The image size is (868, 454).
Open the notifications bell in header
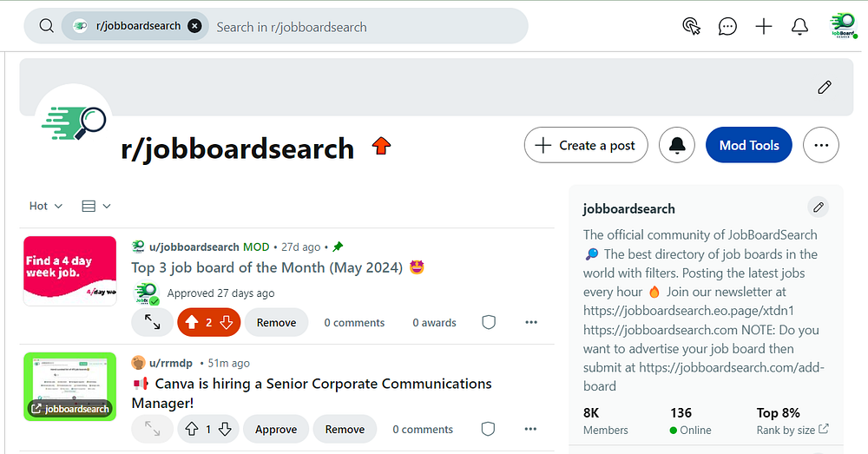(x=800, y=26)
